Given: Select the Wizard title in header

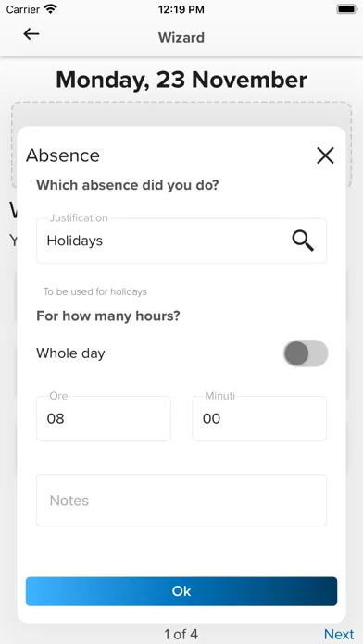Looking at the screenshot, I should (x=181, y=37).
